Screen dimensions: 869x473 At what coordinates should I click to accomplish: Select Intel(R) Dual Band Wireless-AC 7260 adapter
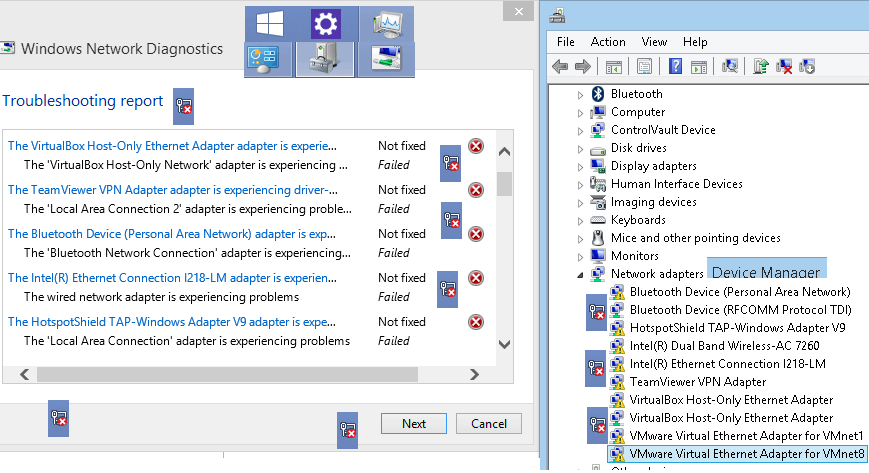tap(724, 346)
